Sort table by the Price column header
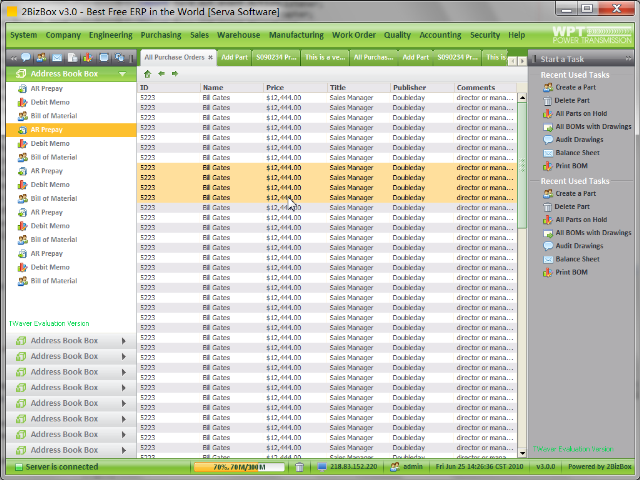 click(296, 87)
